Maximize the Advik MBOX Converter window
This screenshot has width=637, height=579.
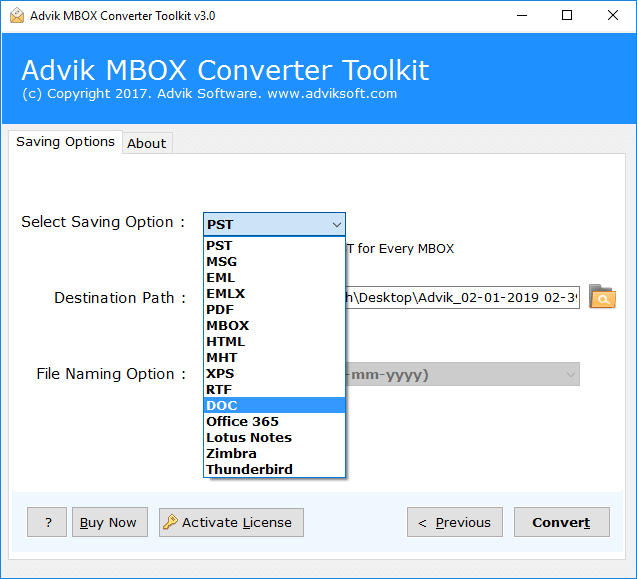pos(567,15)
